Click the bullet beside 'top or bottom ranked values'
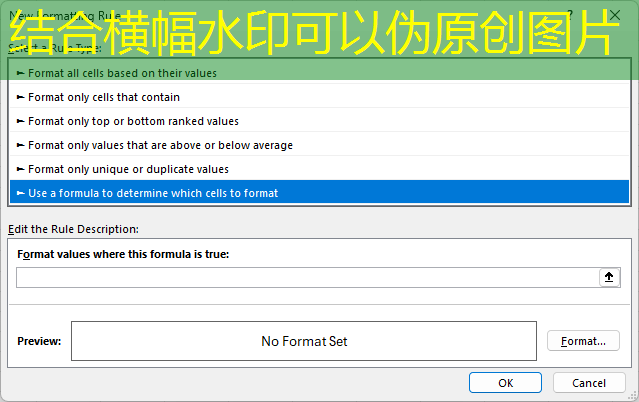The image size is (639, 402). [20, 121]
